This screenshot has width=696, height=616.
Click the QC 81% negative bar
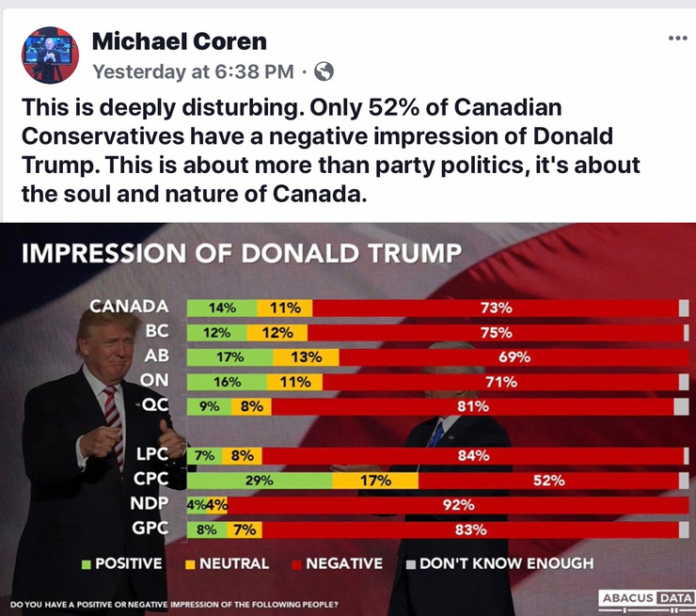[x=472, y=406]
